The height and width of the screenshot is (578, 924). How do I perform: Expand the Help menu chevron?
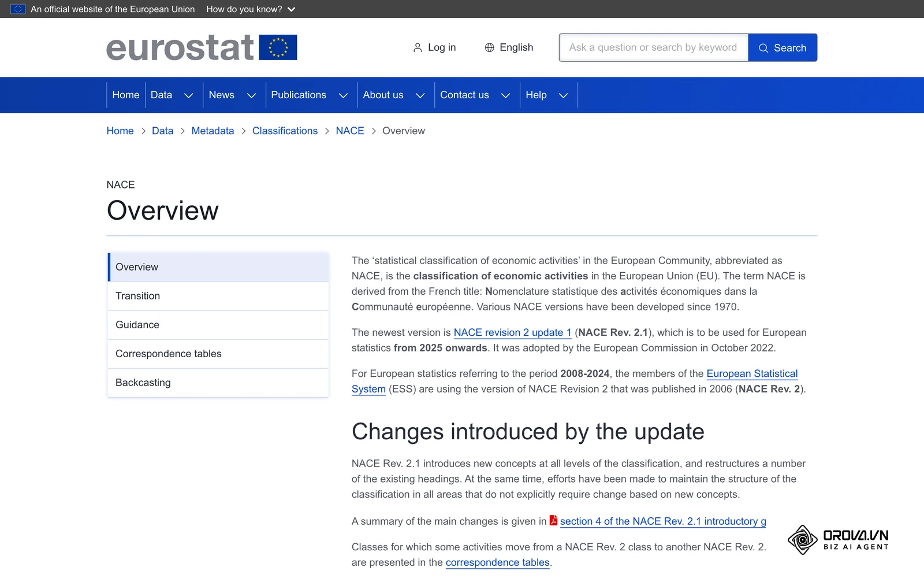pos(564,95)
